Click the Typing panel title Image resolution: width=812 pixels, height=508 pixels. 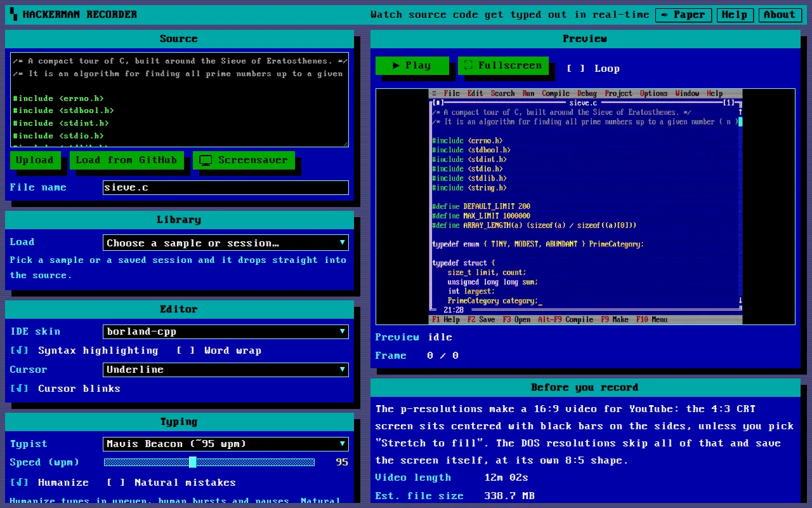coord(180,422)
